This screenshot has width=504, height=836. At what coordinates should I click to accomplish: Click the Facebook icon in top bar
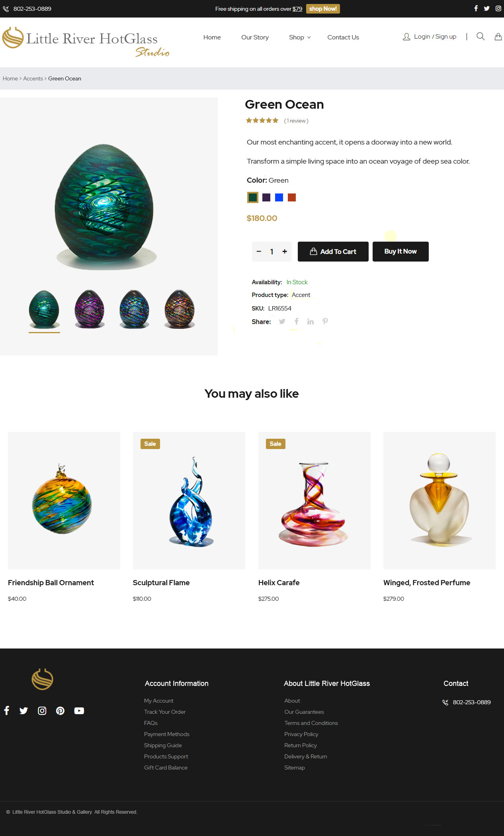476,8
